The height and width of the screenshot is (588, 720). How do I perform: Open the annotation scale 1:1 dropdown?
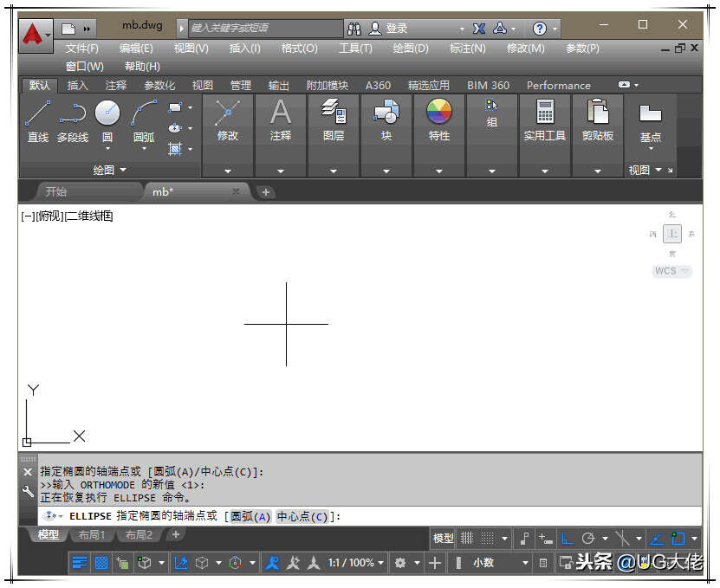click(356, 563)
